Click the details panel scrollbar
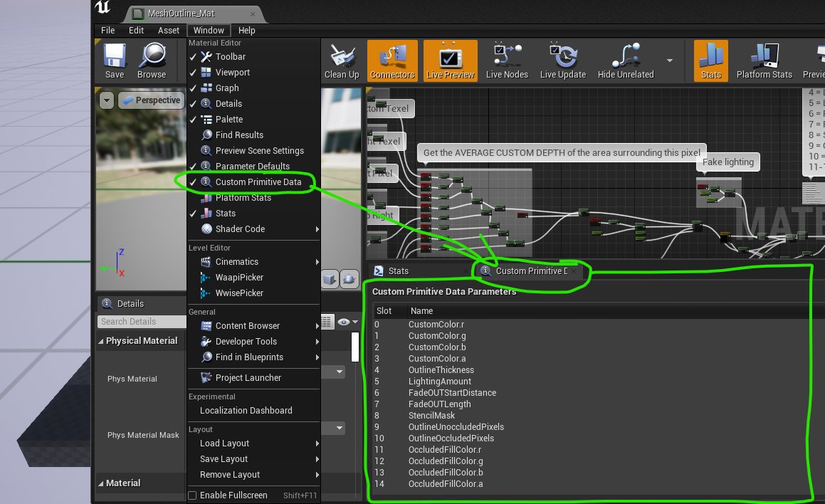The width and height of the screenshot is (825, 504). click(355, 347)
